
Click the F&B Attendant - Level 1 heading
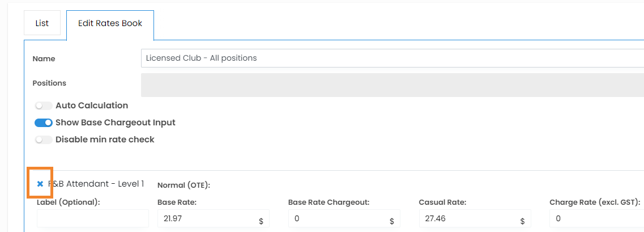point(96,184)
